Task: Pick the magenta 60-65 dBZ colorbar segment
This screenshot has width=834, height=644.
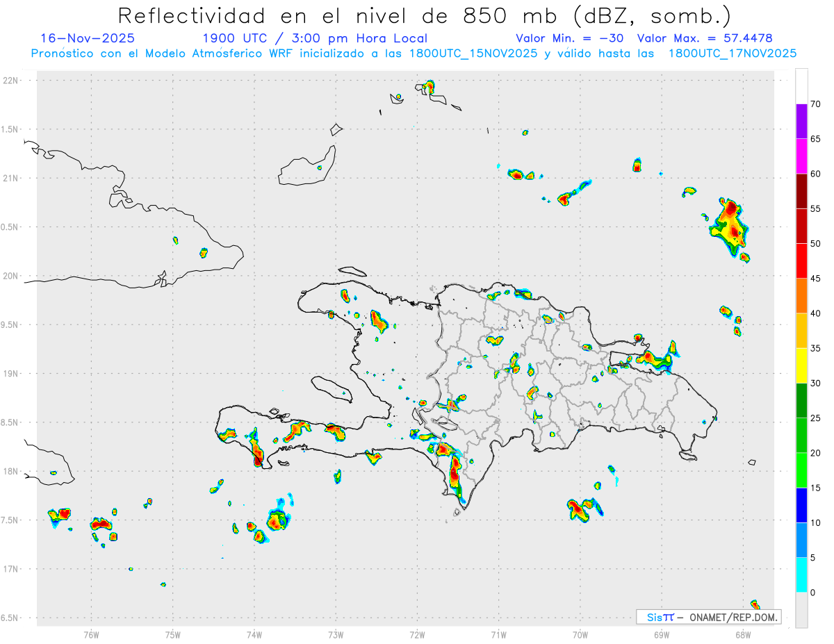Action: (x=801, y=156)
